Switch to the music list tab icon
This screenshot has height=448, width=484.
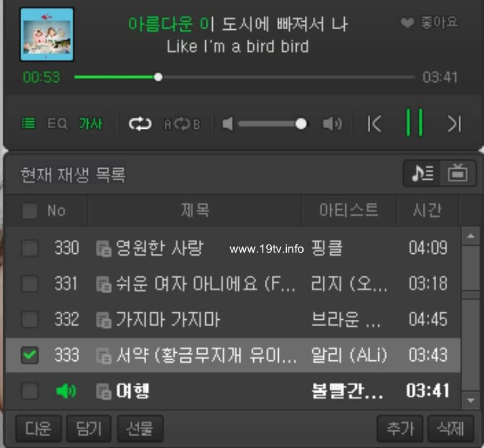click(422, 173)
